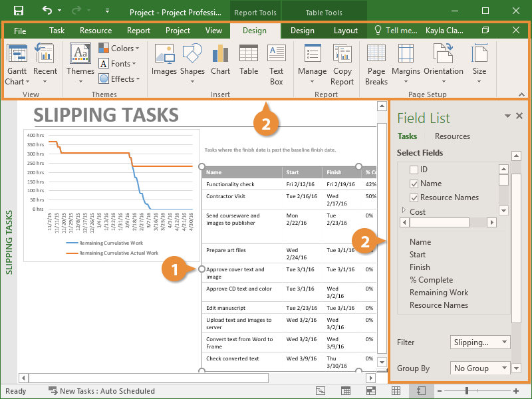Open the Group By dropdown
This screenshot has height=399, width=532.
480,368
